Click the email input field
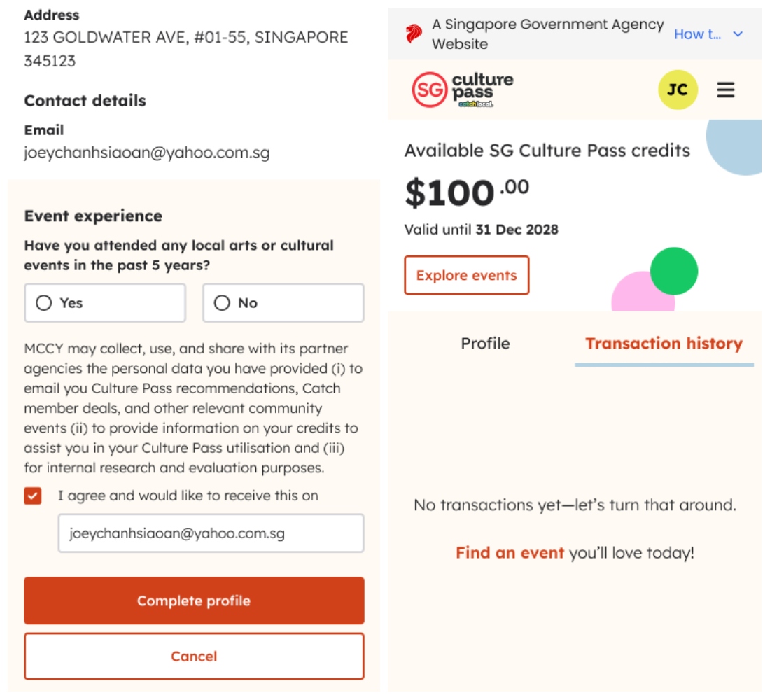The image size is (770, 700). click(211, 533)
